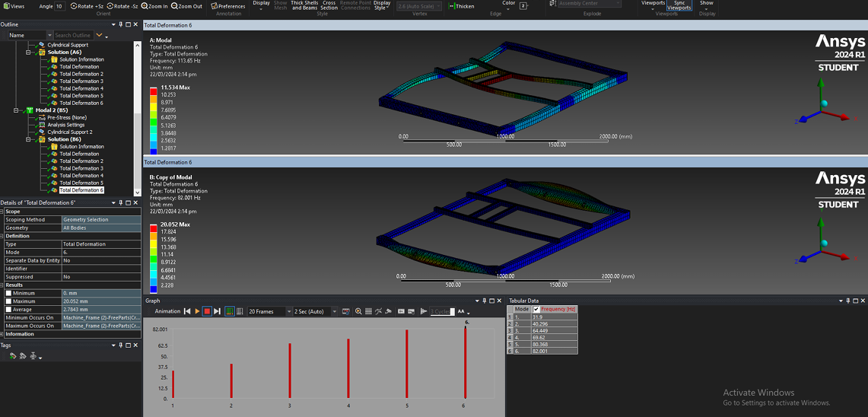Tick the Maximum result checkbox

point(9,301)
